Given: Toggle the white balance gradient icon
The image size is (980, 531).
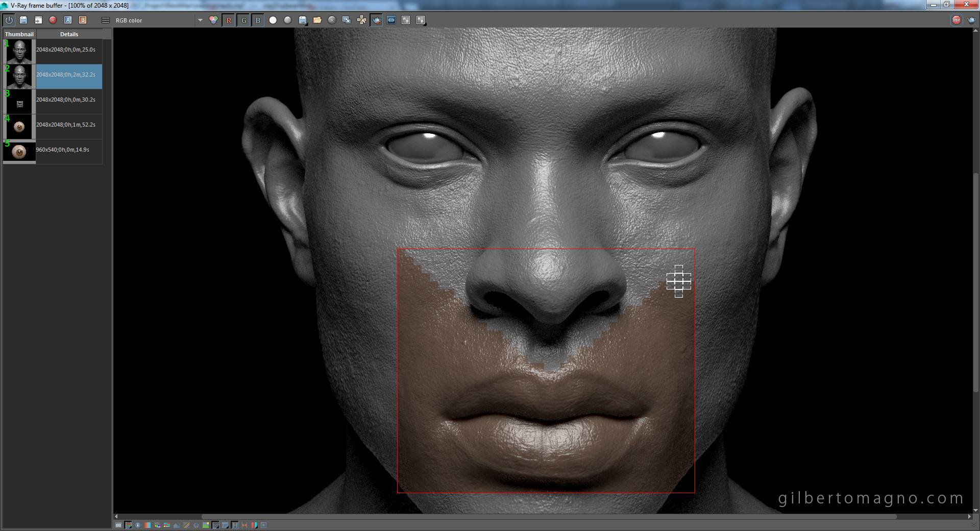Looking at the screenshot, I should [148, 525].
